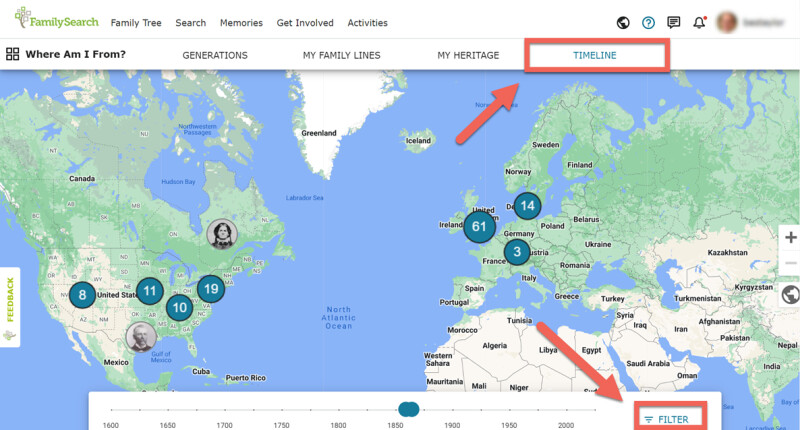The image size is (800, 430).
Task: Click the Greenland label on the map
Action: pyautogui.click(x=319, y=133)
